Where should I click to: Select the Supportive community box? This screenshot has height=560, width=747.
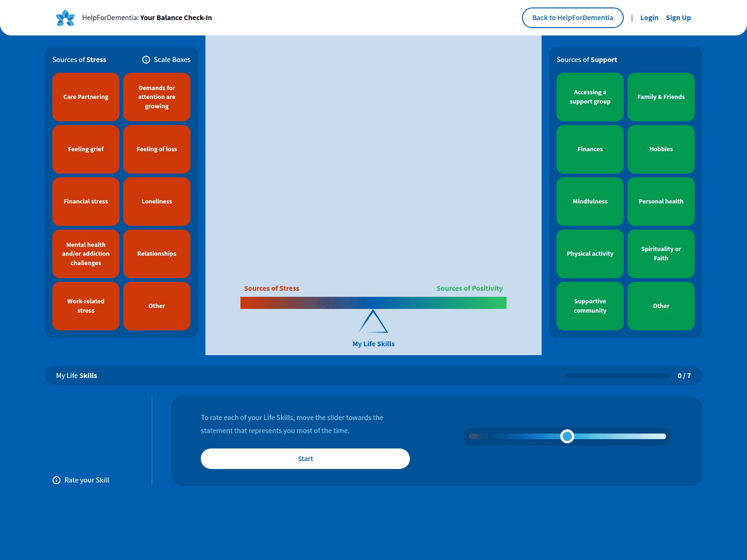tap(590, 306)
